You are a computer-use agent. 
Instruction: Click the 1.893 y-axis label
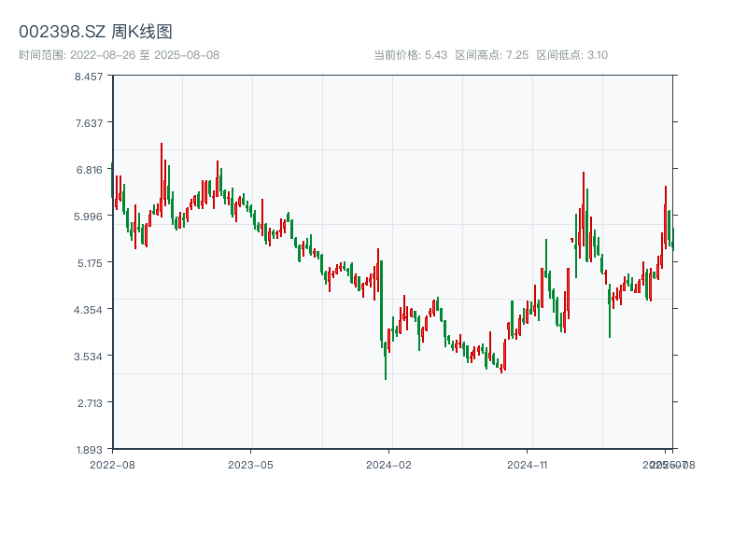pyautogui.click(x=90, y=449)
